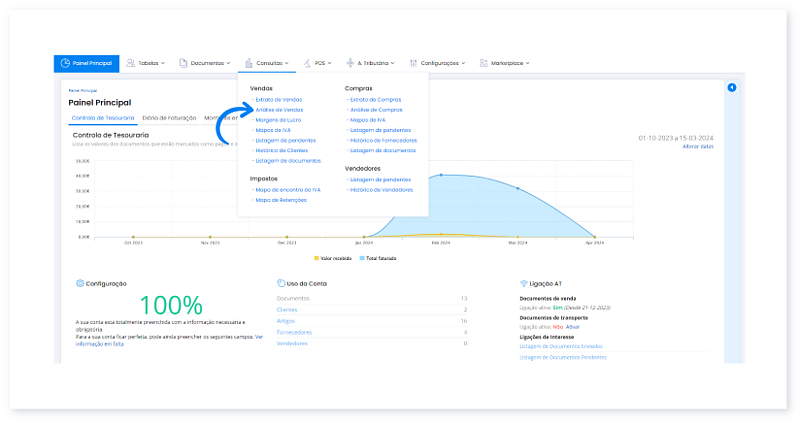Open Mapa de Retenções under Impostos

point(281,200)
